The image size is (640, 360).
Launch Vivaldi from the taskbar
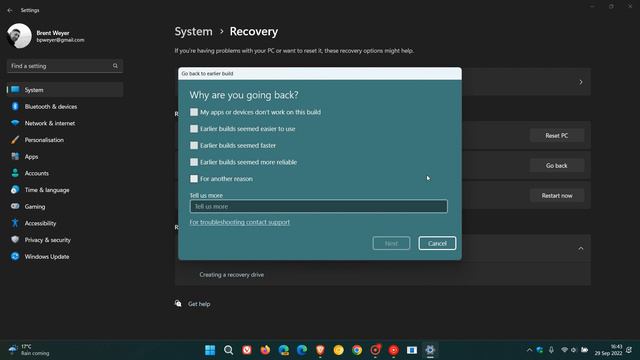click(x=247, y=350)
